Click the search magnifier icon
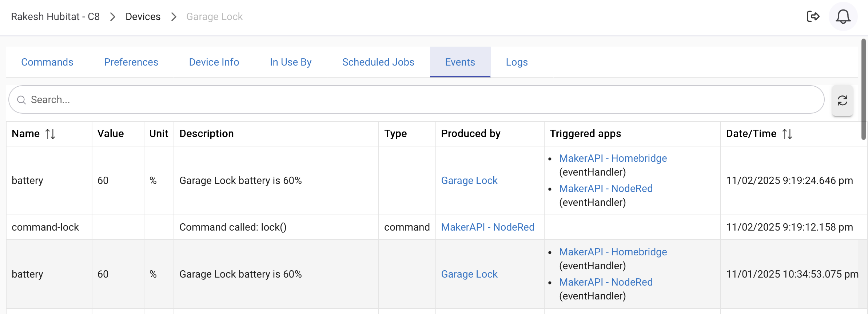Screen dimensions: 868x314 [21, 100]
